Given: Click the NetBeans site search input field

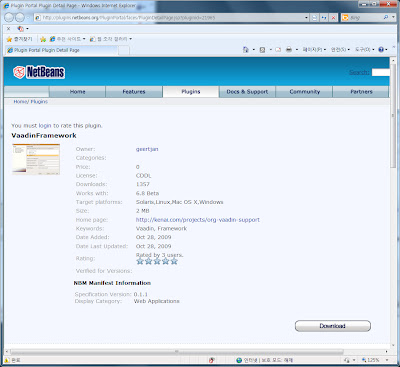Looking at the screenshot, I should pos(381,72).
